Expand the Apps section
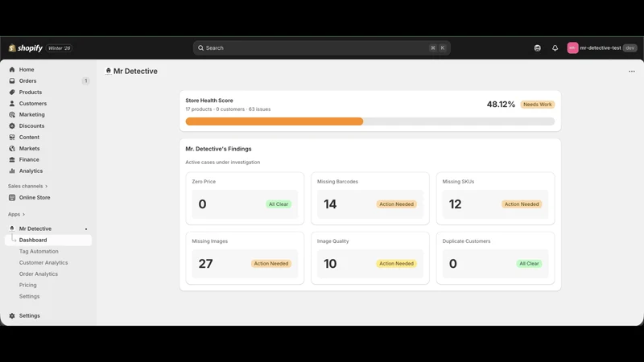The width and height of the screenshot is (644, 362). (16, 214)
